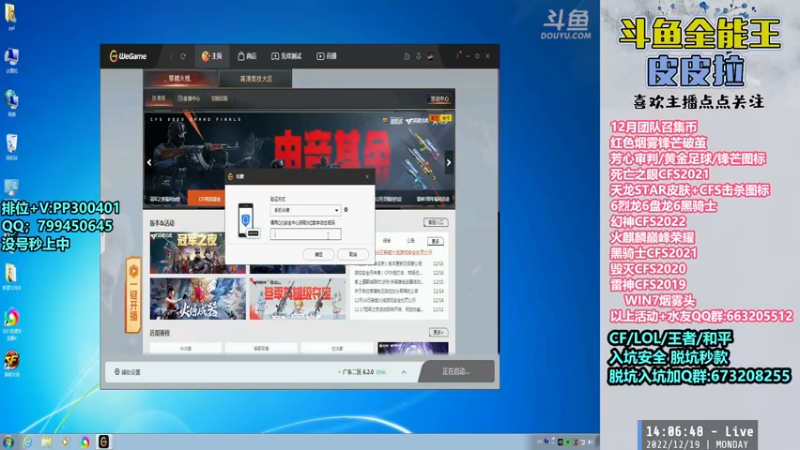Screen dimensions: 800x450
Task: Open the 先锋测试 tab
Action: (286, 56)
